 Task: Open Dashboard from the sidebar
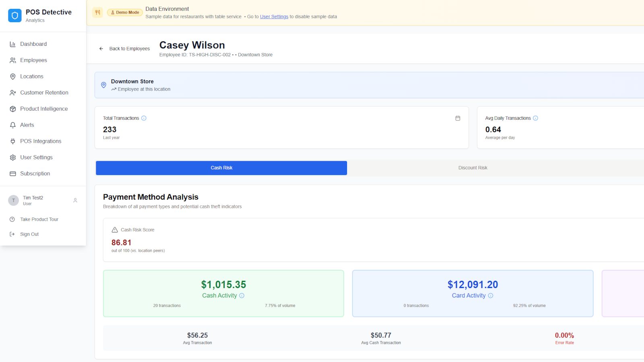(x=33, y=44)
